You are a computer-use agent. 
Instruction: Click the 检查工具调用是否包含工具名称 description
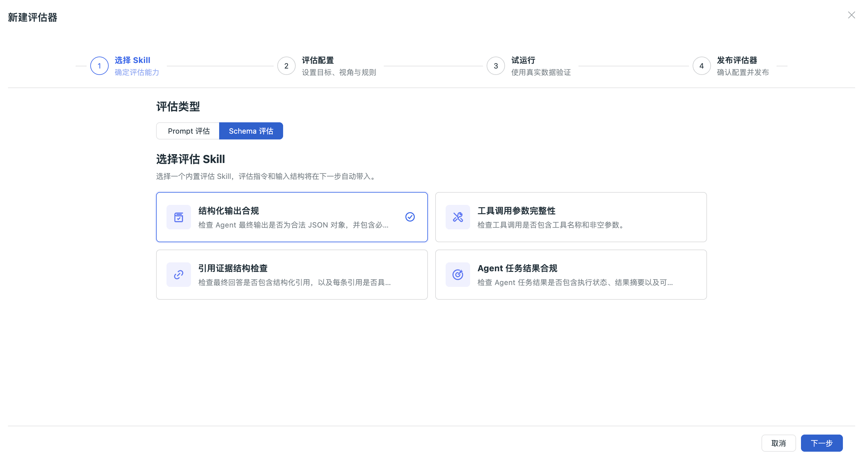coord(552,225)
